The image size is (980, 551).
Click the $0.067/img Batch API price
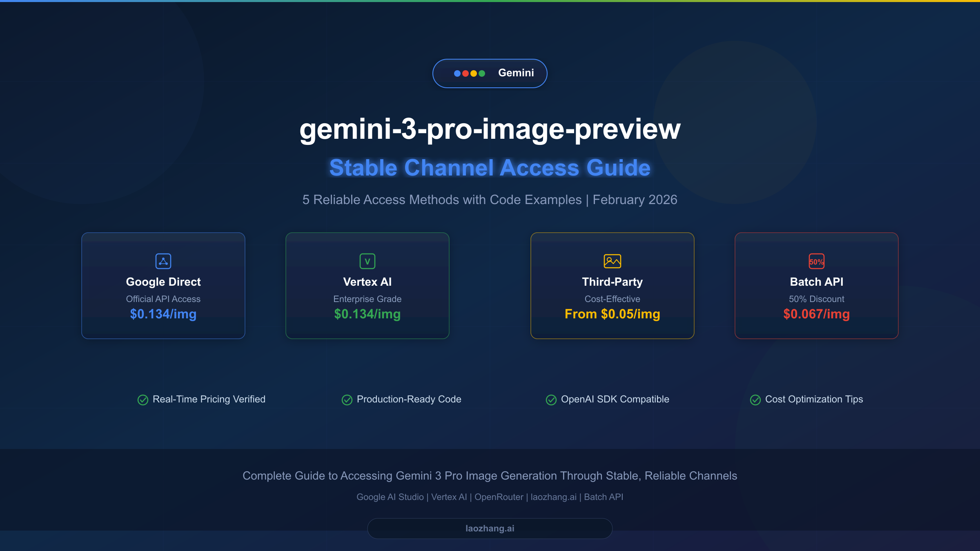coord(816,315)
